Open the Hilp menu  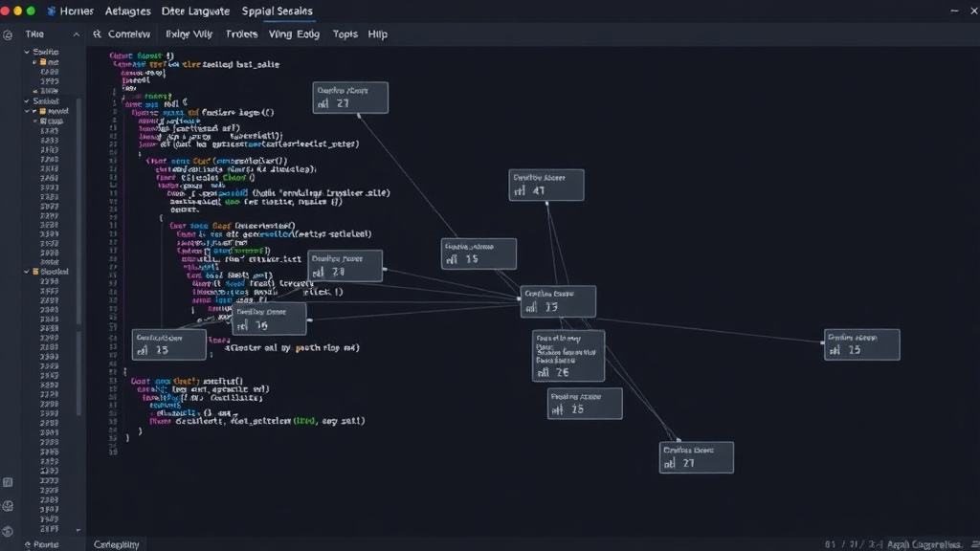pyautogui.click(x=377, y=33)
